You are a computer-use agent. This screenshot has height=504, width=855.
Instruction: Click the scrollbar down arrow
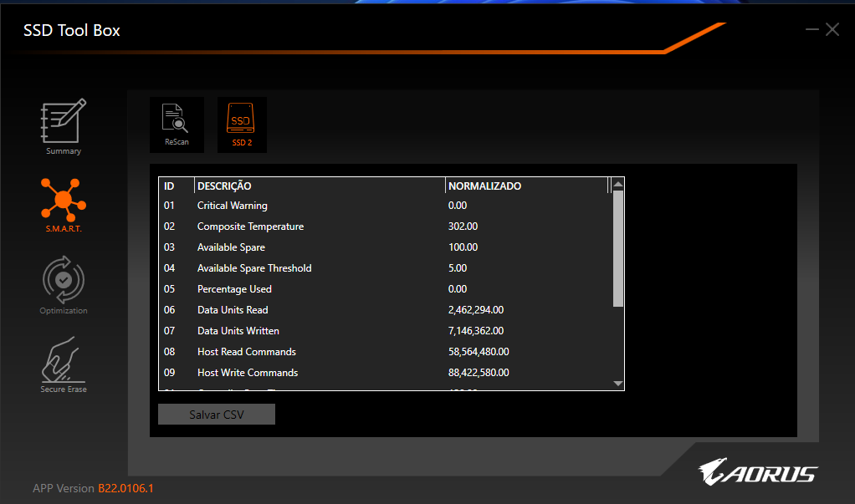pyautogui.click(x=617, y=383)
